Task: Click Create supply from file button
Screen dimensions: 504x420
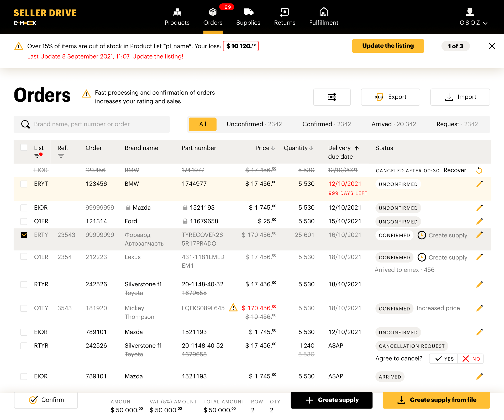Action: coord(436,400)
